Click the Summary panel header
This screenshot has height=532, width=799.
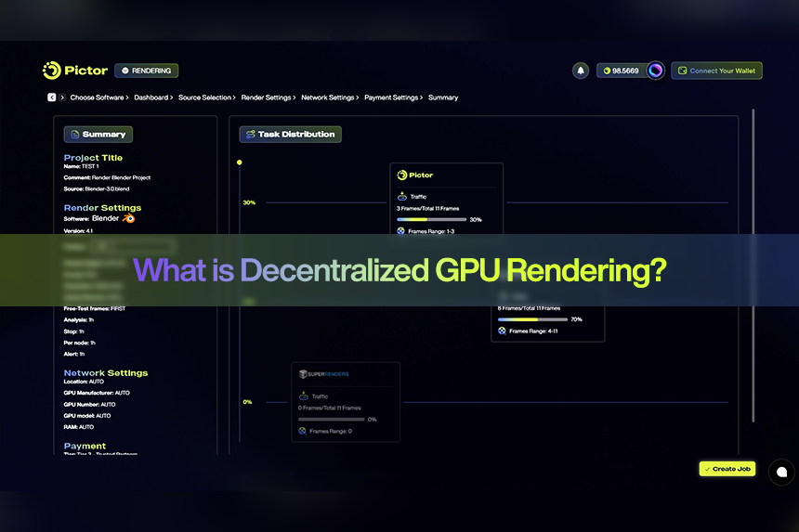[x=98, y=135]
